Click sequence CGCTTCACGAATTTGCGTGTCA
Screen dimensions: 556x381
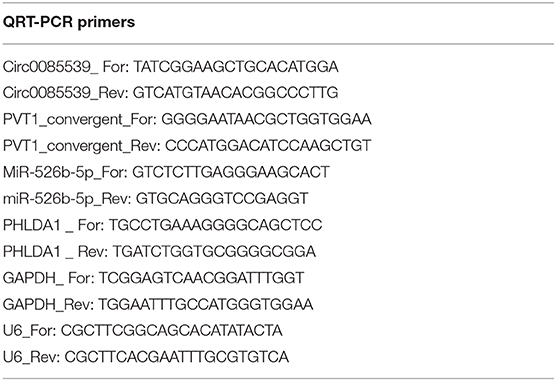click(177, 357)
